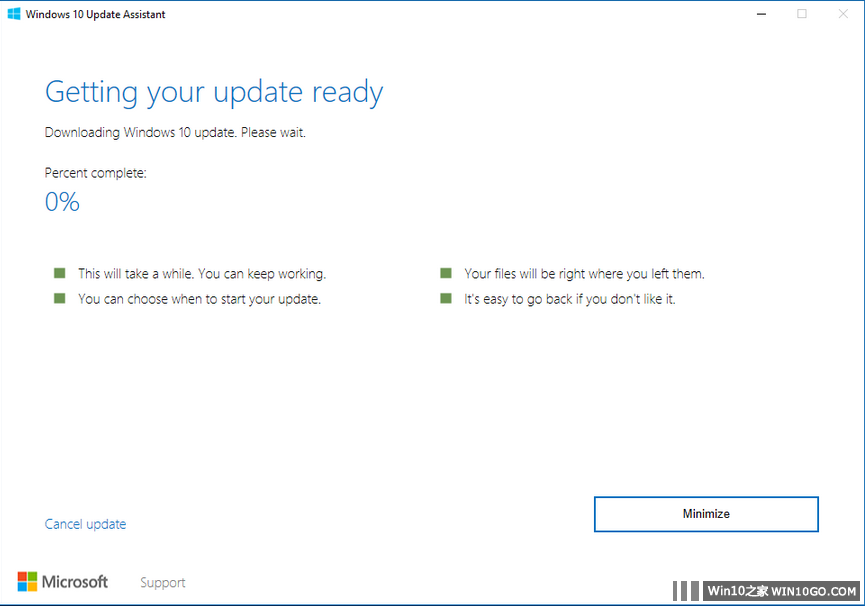Click 'It's easy to go back' text

(569, 299)
